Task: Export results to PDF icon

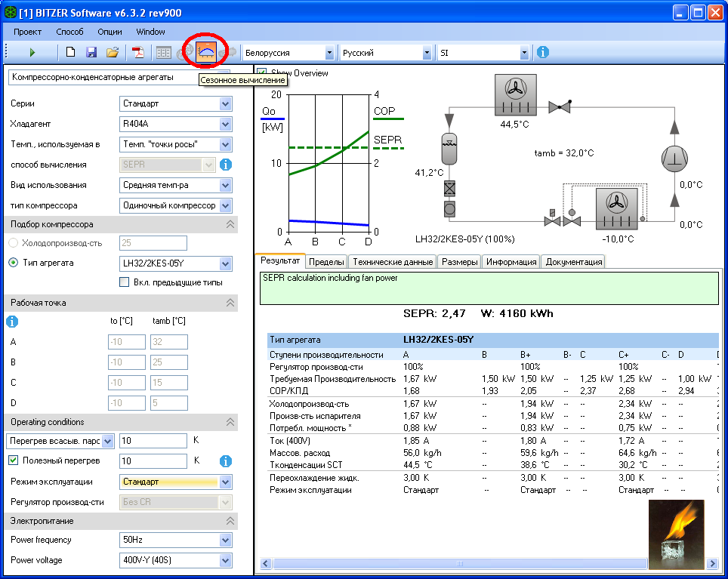Action: point(138,52)
